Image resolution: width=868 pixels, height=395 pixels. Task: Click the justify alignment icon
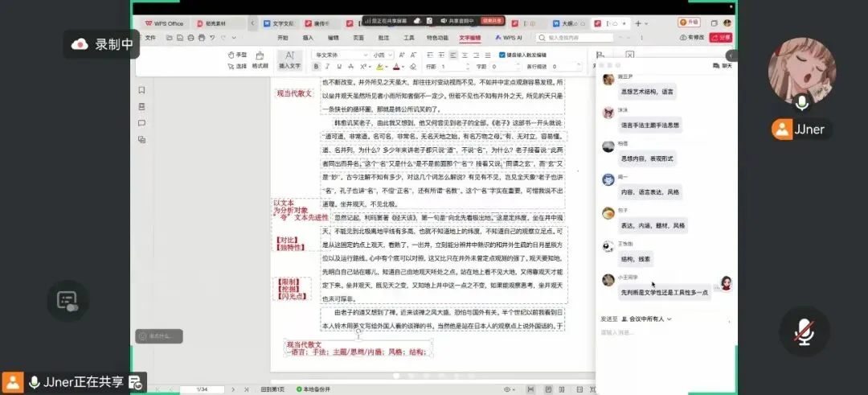point(489,55)
